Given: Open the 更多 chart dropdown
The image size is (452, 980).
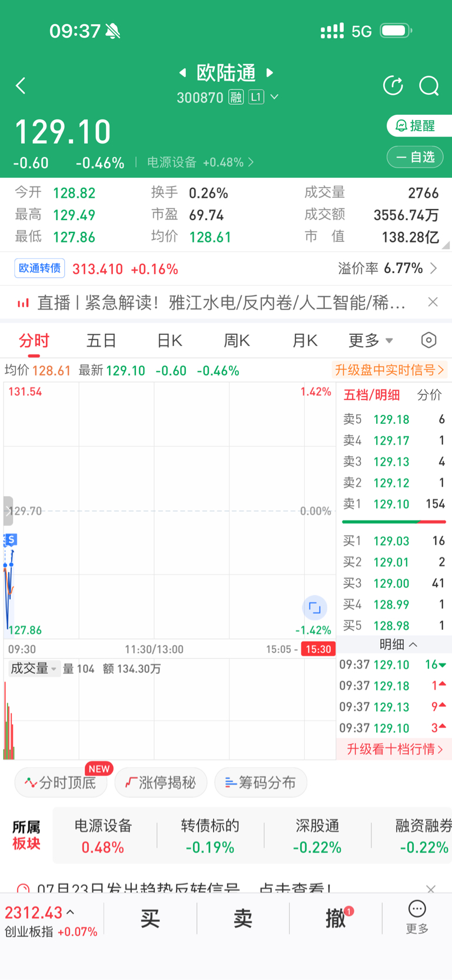Looking at the screenshot, I should (371, 341).
